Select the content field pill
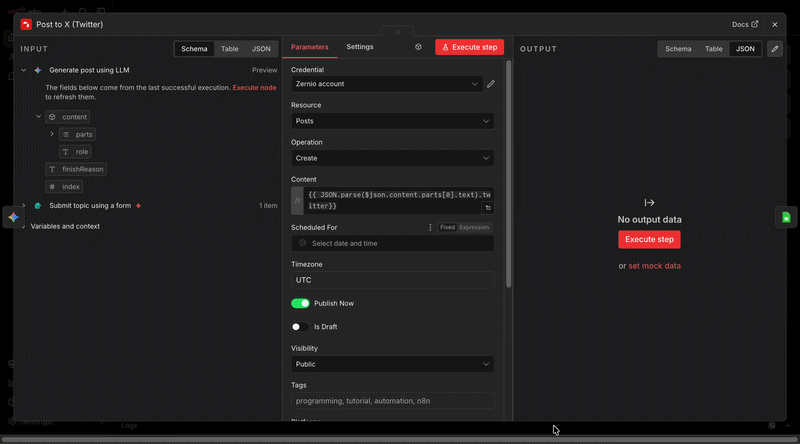800x444 pixels. click(x=68, y=117)
